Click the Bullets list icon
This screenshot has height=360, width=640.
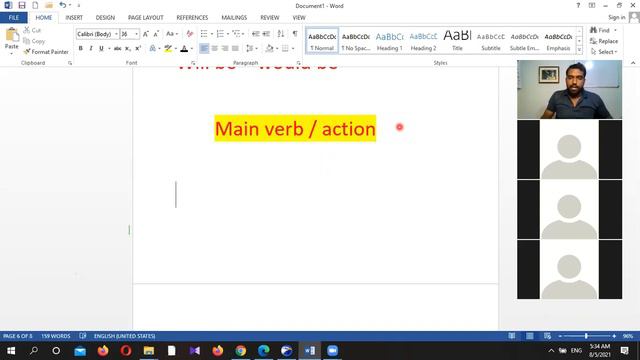[x=204, y=33]
